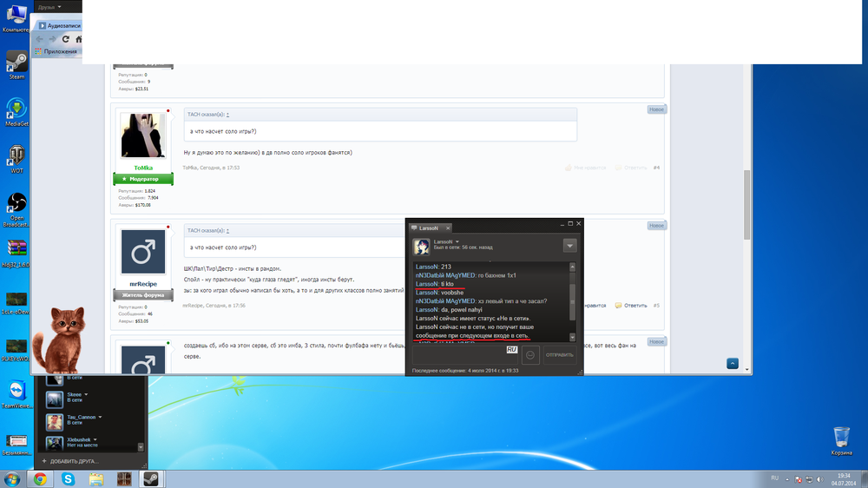Open the Recycle Bin (Корзина)
Screen dimensions: 868x488
tap(841, 437)
